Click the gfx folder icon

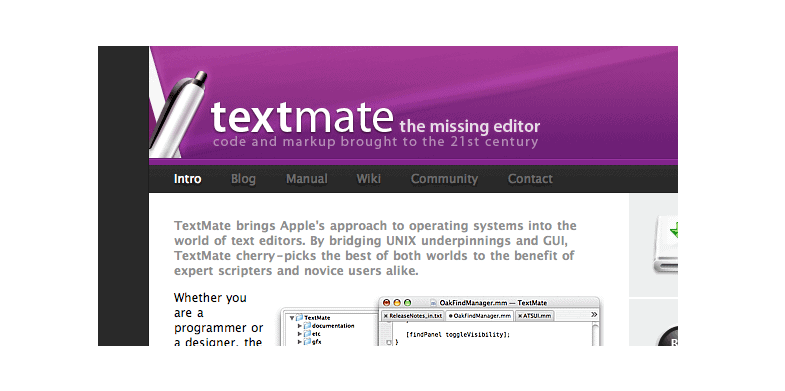pos(307,341)
